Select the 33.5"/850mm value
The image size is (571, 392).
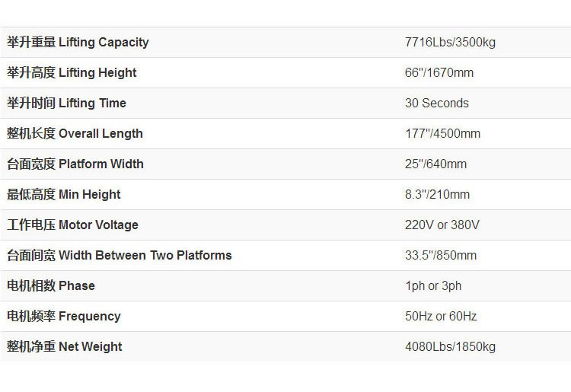pyautogui.click(x=441, y=255)
